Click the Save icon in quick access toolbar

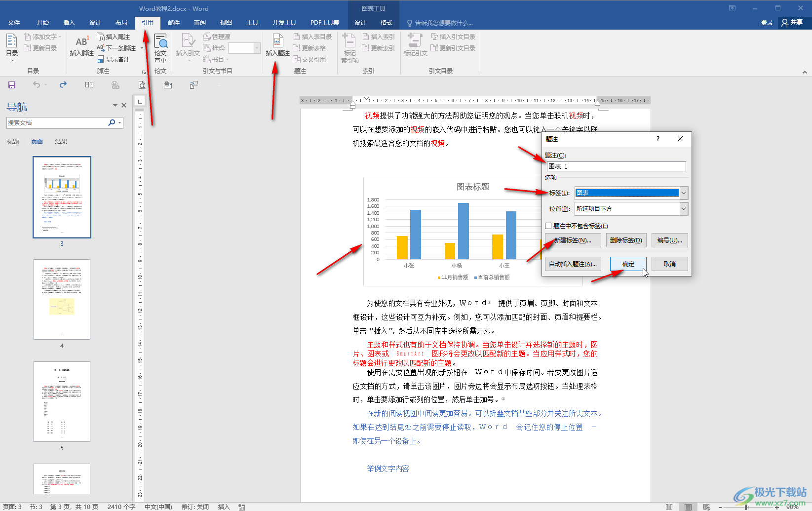point(12,85)
